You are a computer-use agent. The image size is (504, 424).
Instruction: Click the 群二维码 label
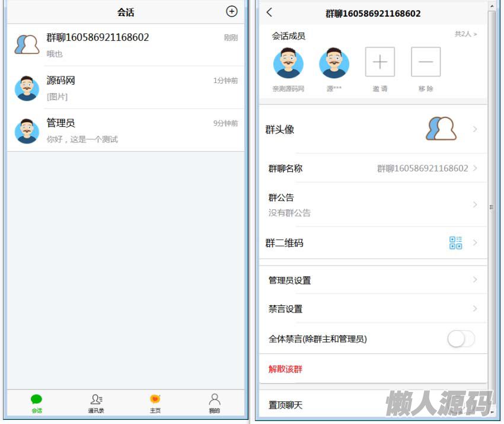click(284, 243)
